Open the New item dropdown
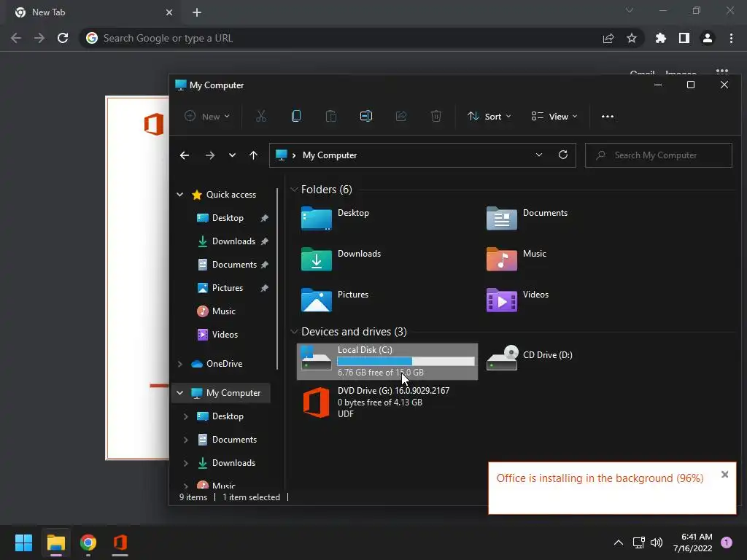747x560 pixels. [207, 116]
